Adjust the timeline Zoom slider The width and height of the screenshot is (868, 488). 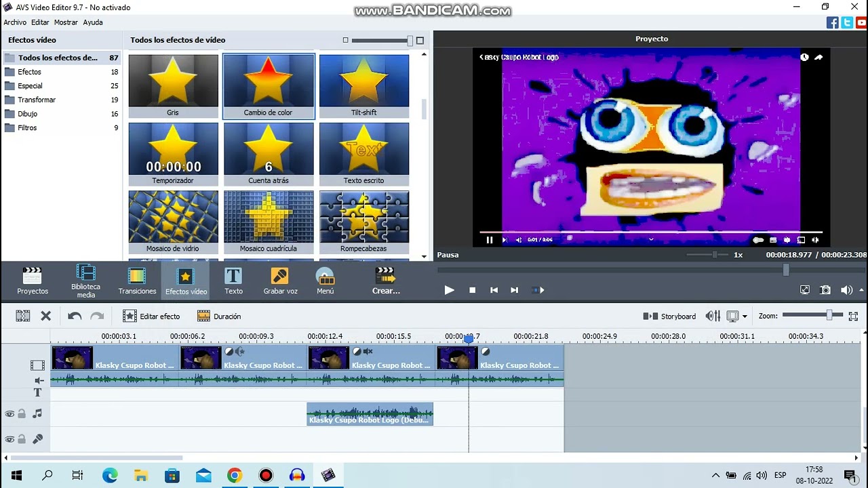tap(829, 315)
